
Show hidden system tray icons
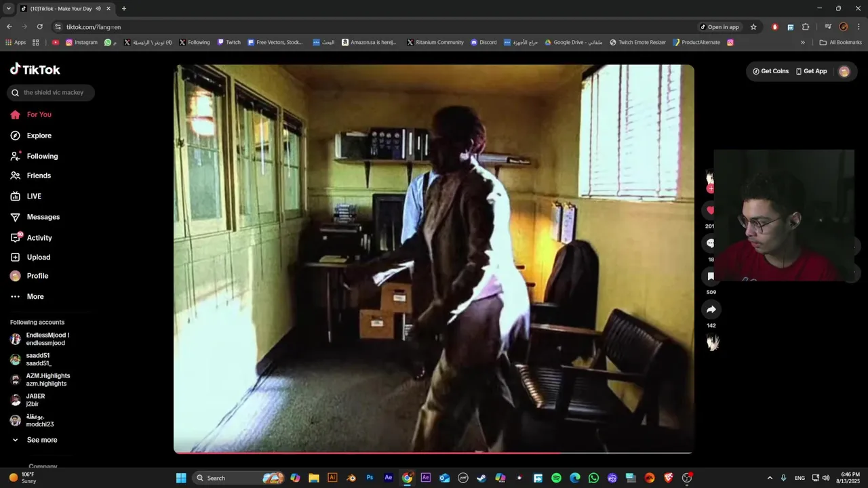tap(770, 478)
